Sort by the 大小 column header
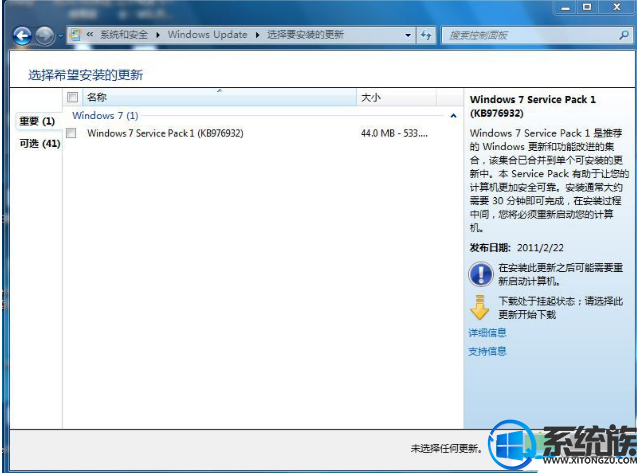The height and width of the screenshot is (473, 637). pyautogui.click(x=396, y=98)
